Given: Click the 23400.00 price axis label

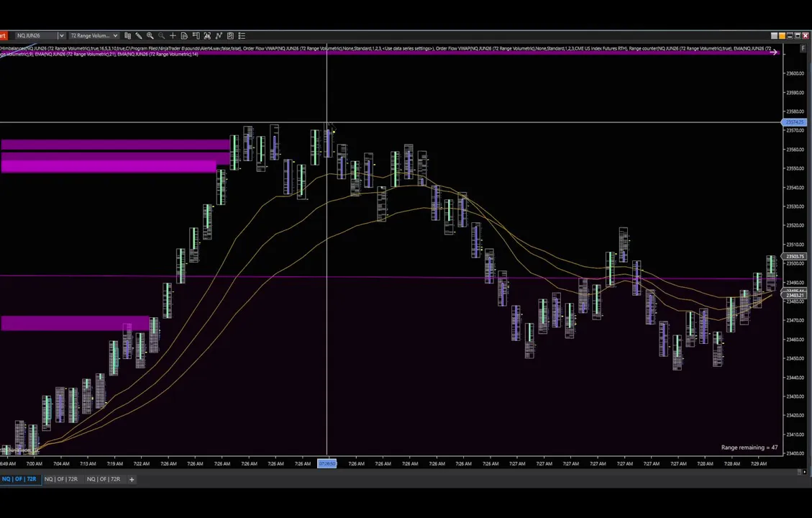Looking at the screenshot, I should pos(795,453).
